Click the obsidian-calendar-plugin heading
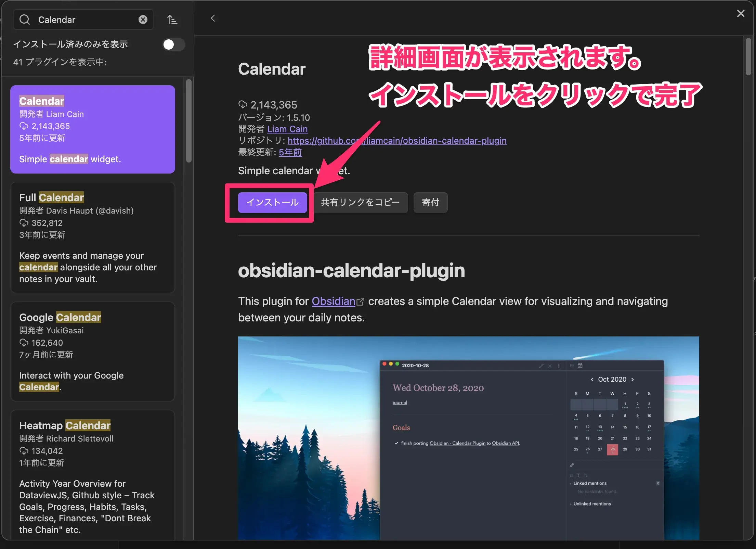 pyautogui.click(x=351, y=270)
